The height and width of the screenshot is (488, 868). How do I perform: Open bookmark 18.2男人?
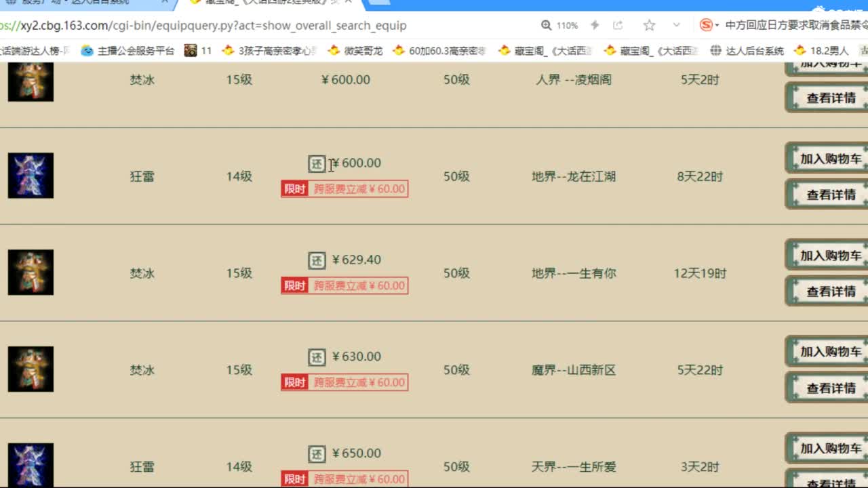click(821, 51)
